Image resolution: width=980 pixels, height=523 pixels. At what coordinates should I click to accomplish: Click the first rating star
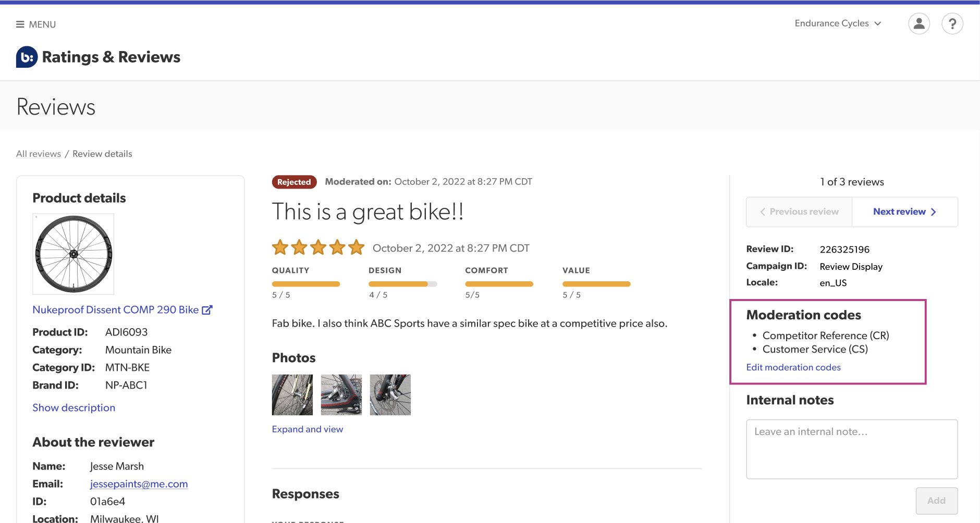pyautogui.click(x=280, y=247)
